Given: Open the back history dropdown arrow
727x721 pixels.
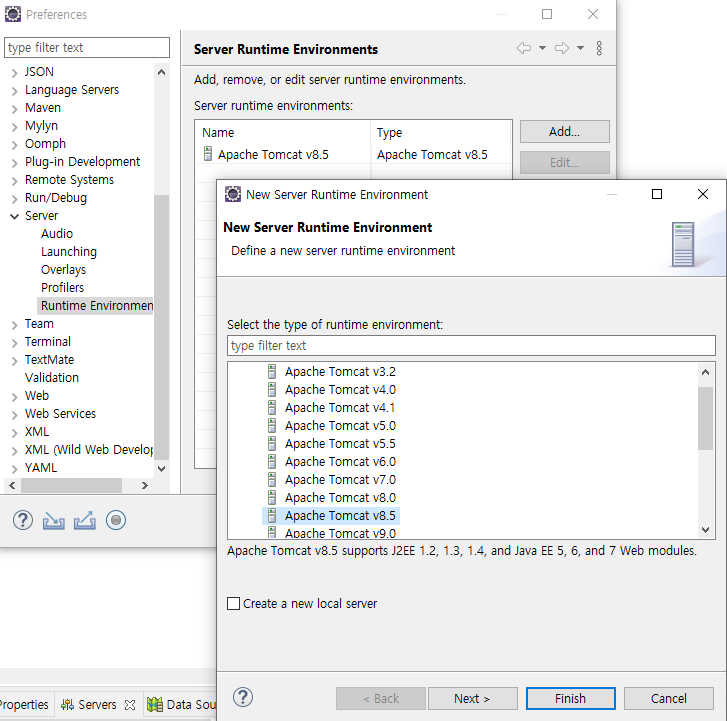Looking at the screenshot, I should pyautogui.click(x=542, y=48).
